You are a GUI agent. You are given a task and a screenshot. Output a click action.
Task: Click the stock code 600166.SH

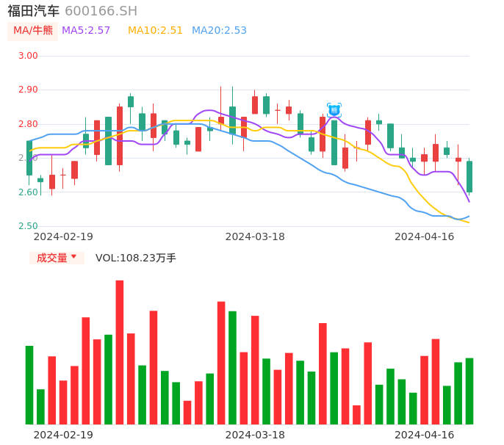tap(101, 11)
